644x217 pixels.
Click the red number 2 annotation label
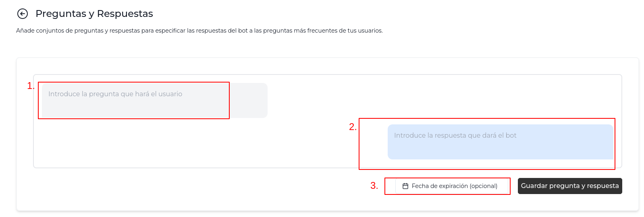coord(352,127)
